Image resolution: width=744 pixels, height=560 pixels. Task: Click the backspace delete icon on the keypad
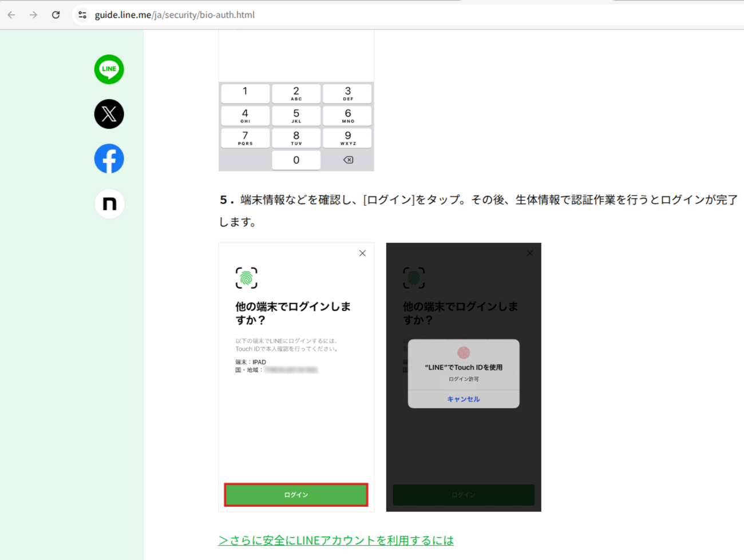click(348, 160)
